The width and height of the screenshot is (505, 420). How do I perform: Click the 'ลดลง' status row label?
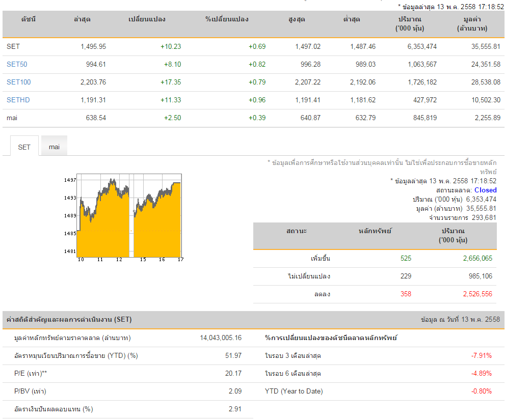pyautogui.click(x=323, y=294)
